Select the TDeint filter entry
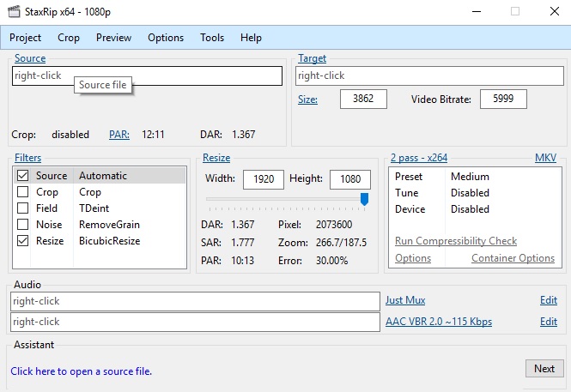Viewport: 571px width, 392px height. click(94, 208)
